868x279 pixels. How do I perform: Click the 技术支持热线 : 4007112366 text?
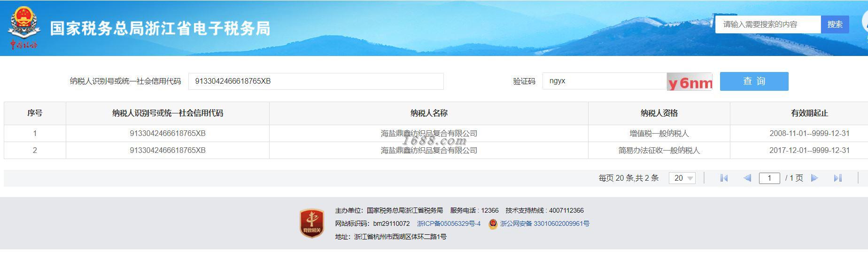[x=544, y=210]
